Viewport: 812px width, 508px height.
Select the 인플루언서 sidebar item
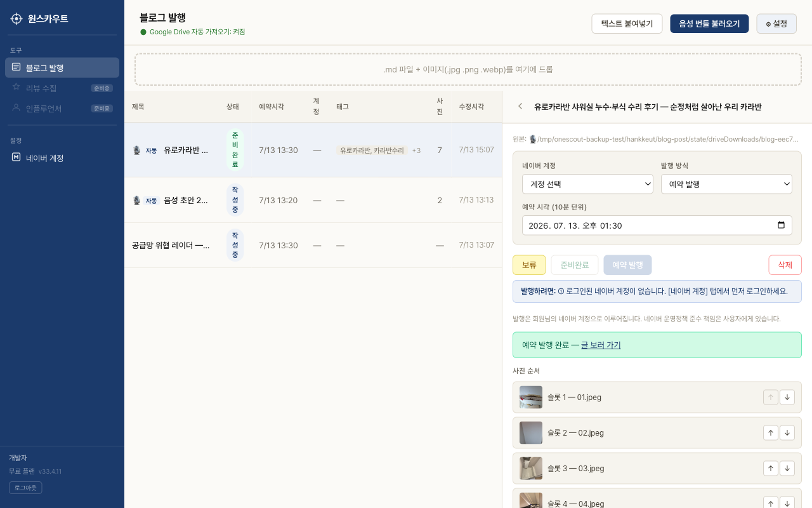62,109
